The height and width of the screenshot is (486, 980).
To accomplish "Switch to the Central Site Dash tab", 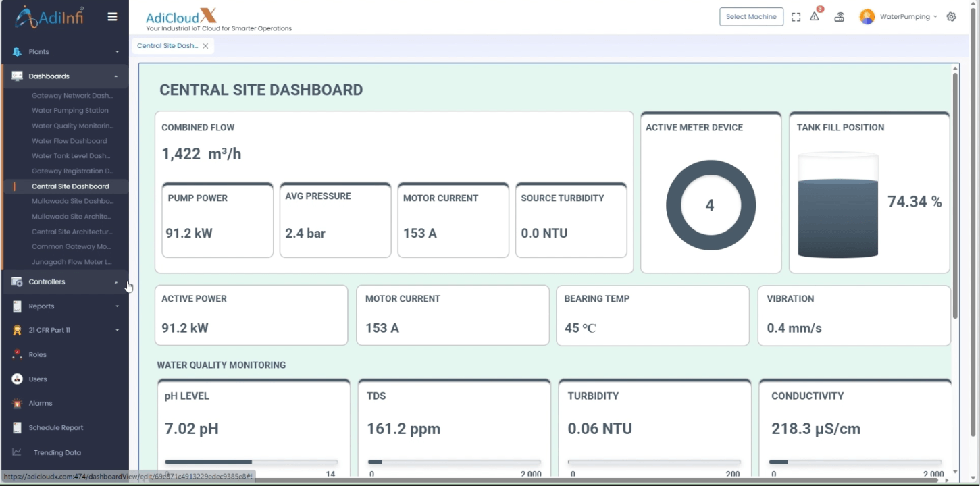I will click(x=167, y=46).
